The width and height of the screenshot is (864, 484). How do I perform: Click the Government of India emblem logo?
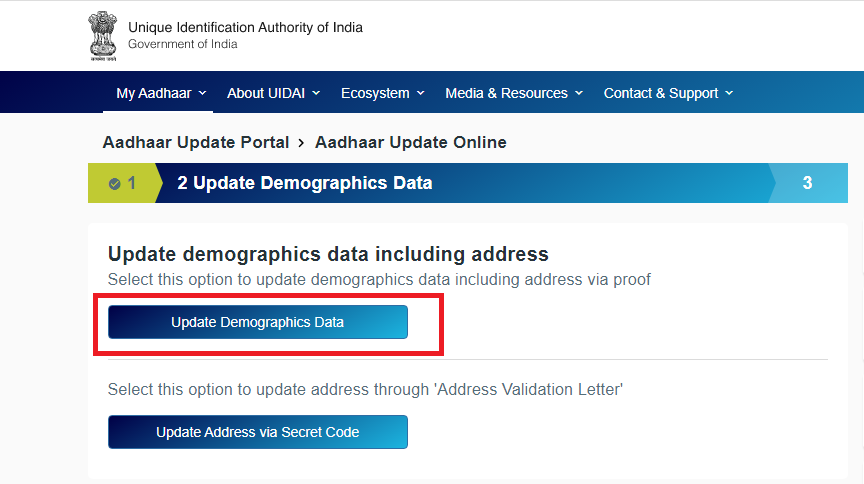click(x=103, y=36)
